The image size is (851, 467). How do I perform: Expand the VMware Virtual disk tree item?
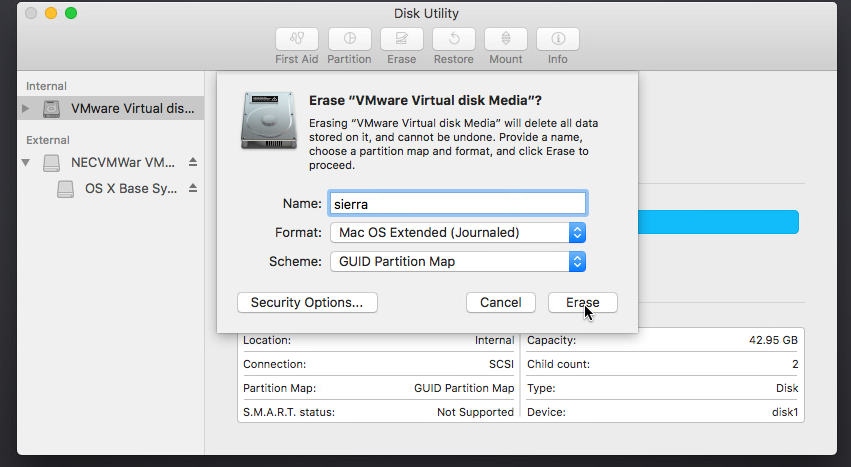point(25,109)
